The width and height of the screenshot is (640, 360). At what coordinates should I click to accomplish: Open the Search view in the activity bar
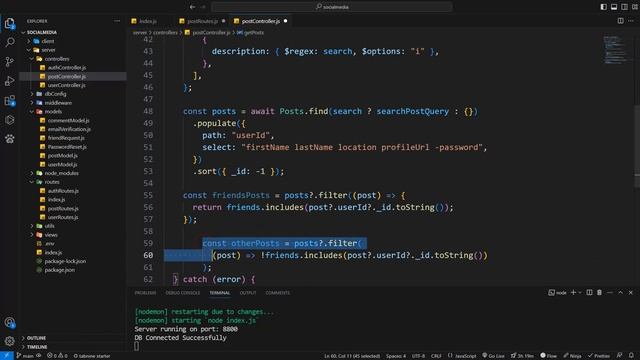click(9, 42)
